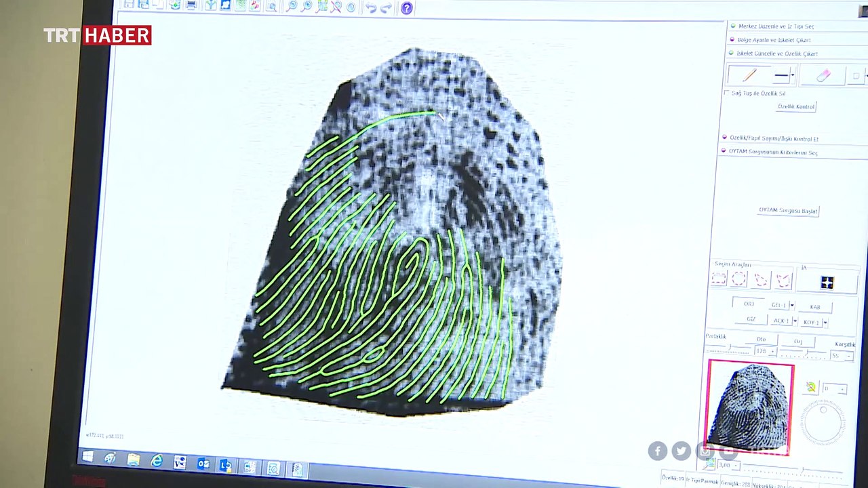Choose the circle selection tool
The height and width of the screenshot is (488, 868).
[x=739, y=279]
